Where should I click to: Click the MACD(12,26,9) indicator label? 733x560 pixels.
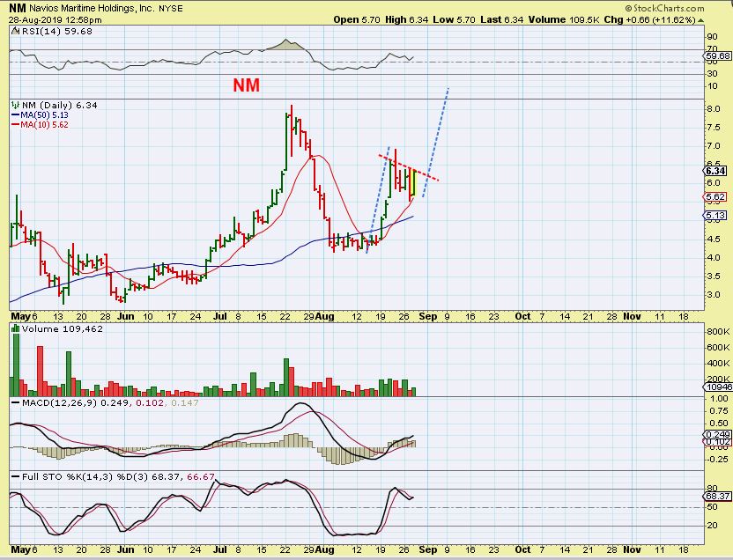tap(59, 402)
